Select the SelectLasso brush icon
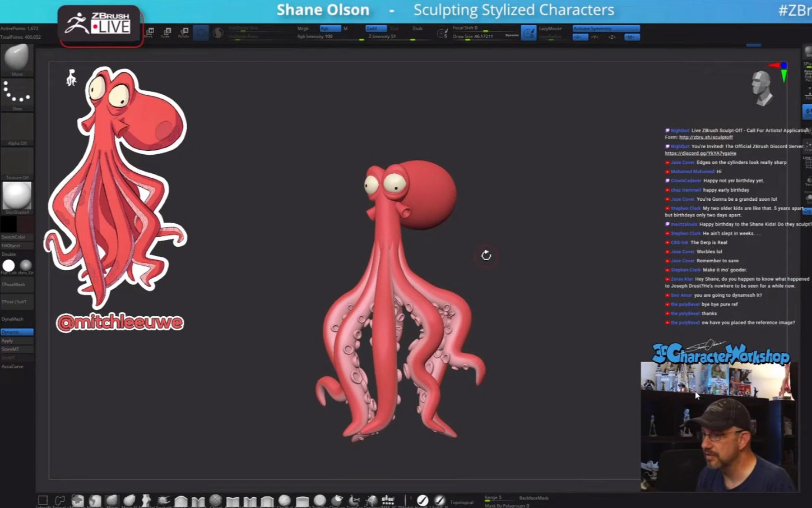Viewport: 812px width, 508px height. 59,500
